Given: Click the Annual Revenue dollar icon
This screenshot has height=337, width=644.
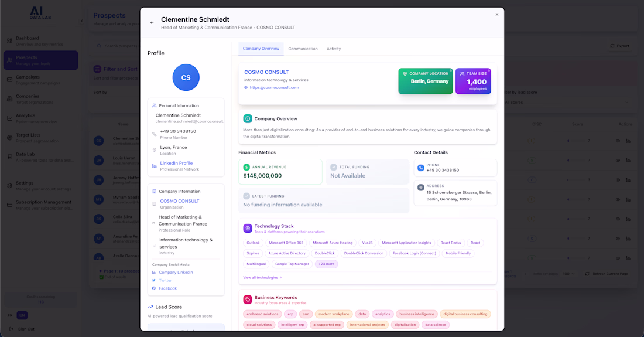Looking at the screenshot, I should [x=246, y=167].
